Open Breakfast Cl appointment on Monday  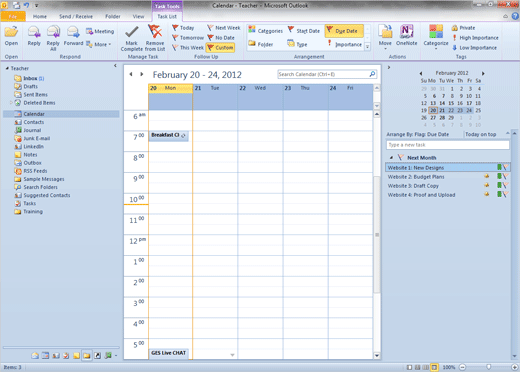168,135
